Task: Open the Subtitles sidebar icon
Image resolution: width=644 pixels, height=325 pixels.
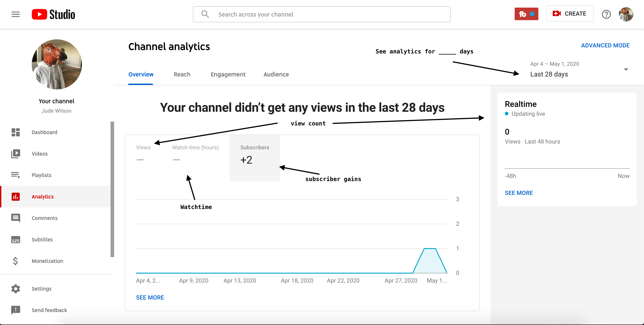Action: point(15,240)
